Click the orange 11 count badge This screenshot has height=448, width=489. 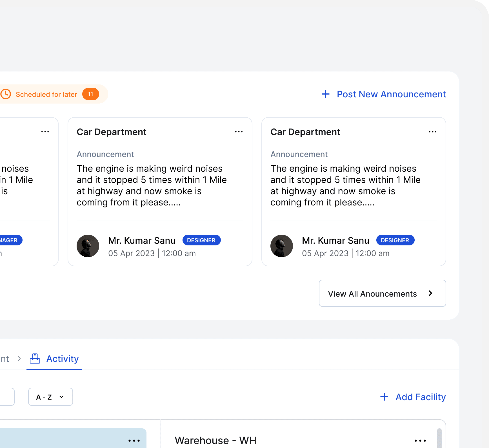[x=90, y=94]
